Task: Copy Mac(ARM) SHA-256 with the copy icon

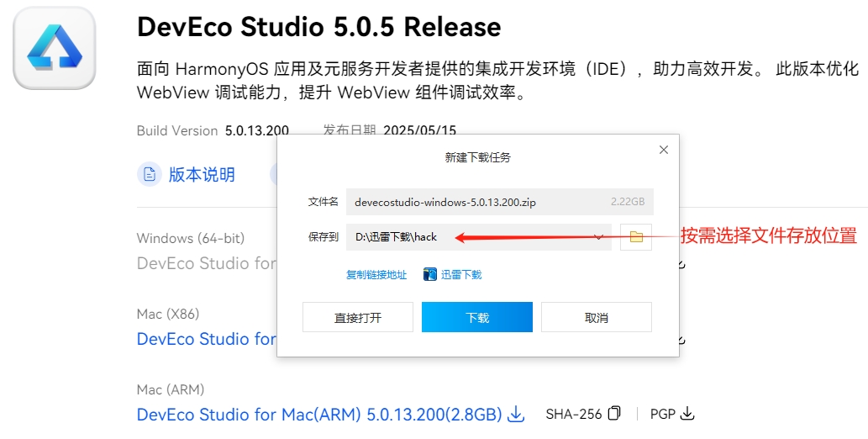Action: click(614, 414)
